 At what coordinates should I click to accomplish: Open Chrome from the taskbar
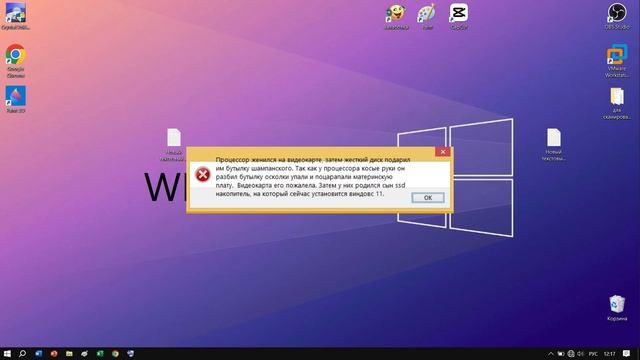point(115,353)
